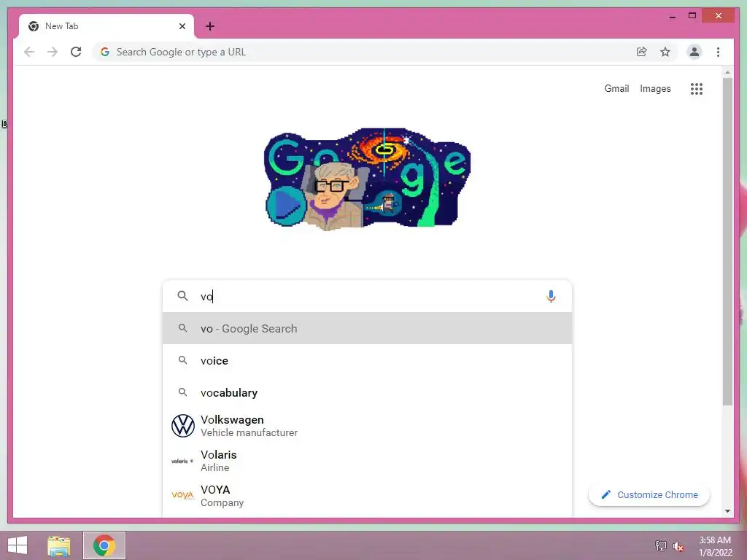Click the magnifier icon beside 'voice'

click(x=182, y=360)
